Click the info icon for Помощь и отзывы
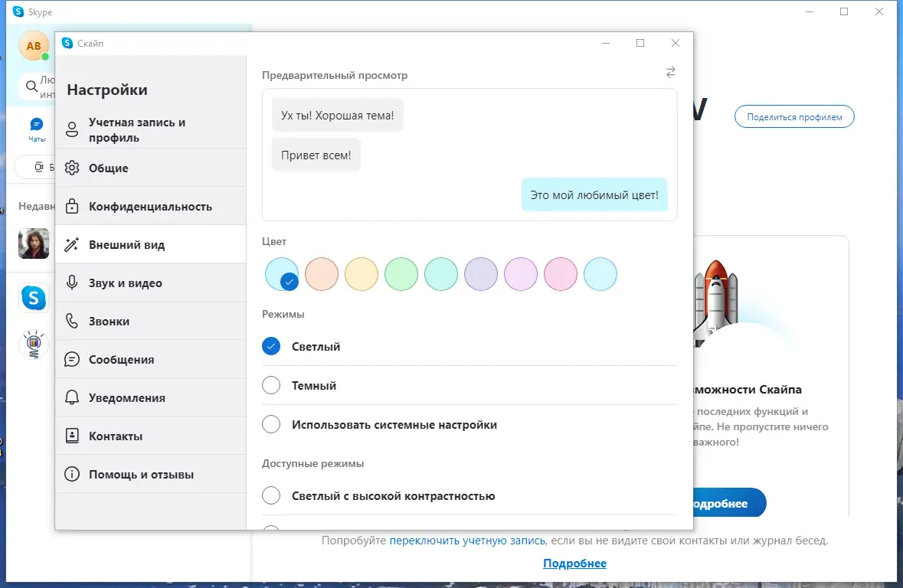 72,475
